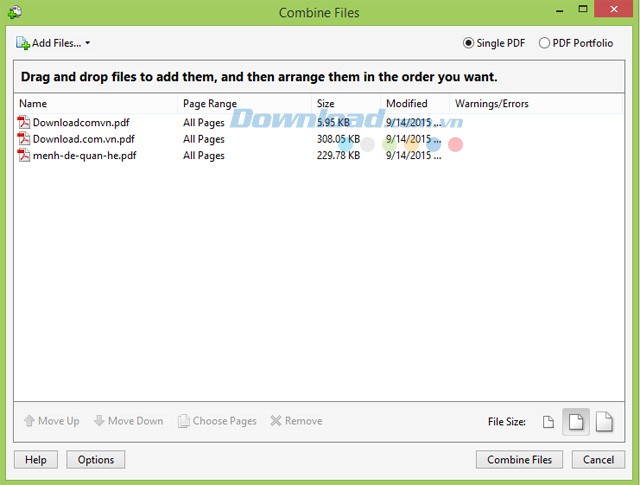
Task: Click Choose Pages in the toolbar
Action: pos(217,421)
